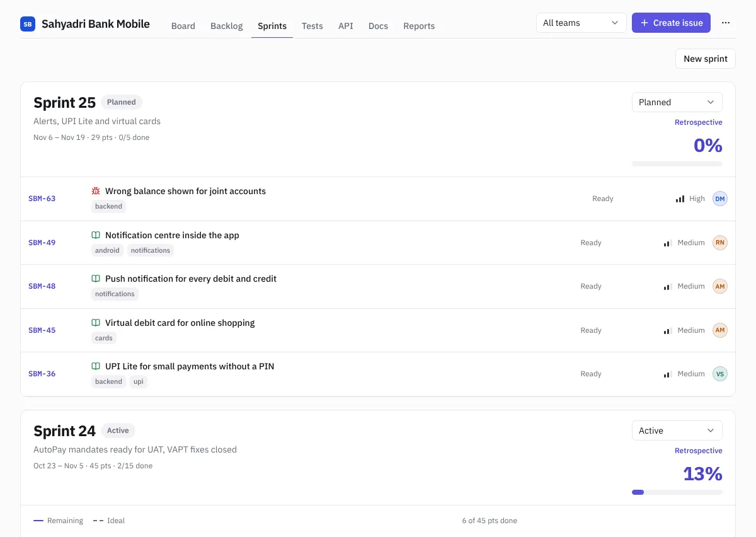Change Sprint 25 status from Planned dropdown
756x537 pixels.
point(677,102)
